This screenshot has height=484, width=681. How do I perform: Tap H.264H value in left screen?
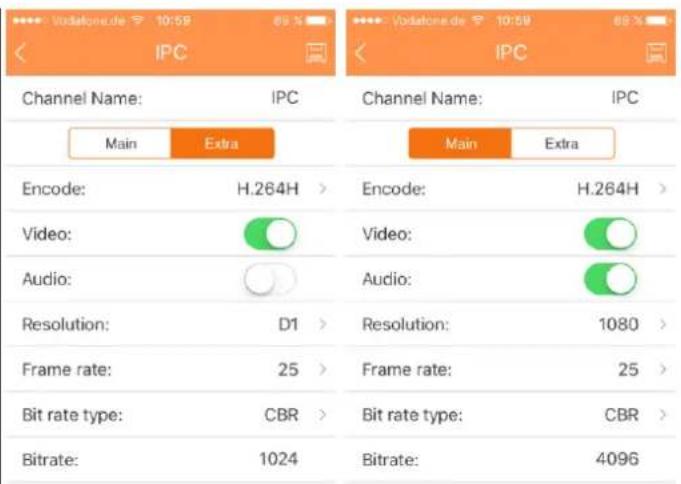point(268,189)
